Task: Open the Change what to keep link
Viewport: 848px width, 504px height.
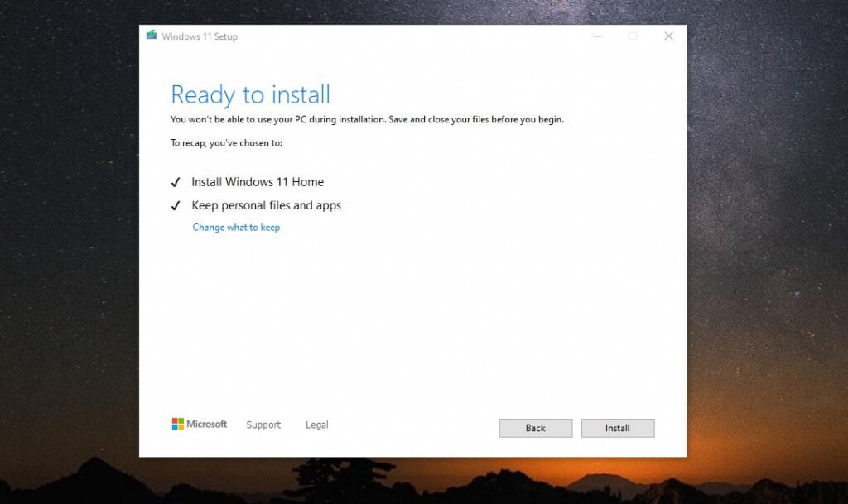Action: tap(236, 228)
